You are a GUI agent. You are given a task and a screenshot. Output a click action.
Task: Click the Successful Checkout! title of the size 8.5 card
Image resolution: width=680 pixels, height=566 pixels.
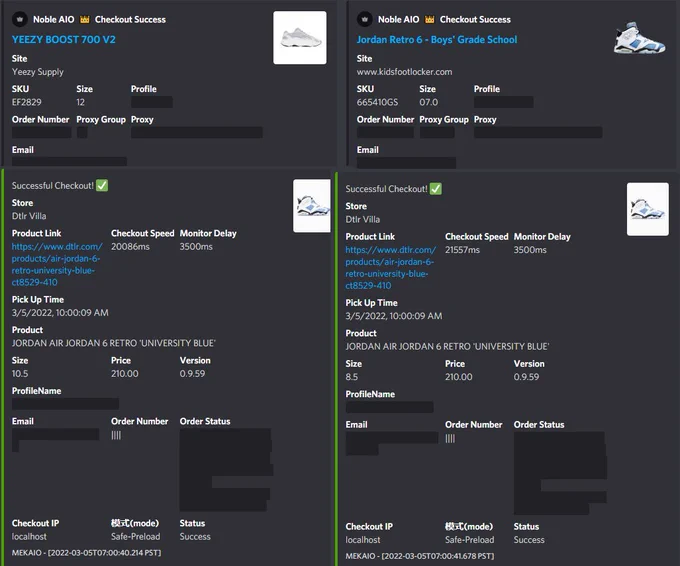[387, 190]
